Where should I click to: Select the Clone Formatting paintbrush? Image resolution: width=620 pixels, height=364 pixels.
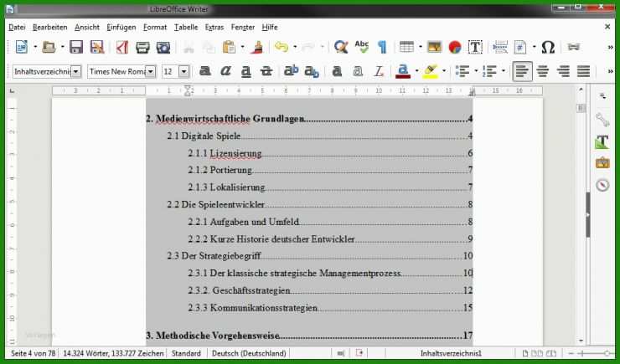257,47
